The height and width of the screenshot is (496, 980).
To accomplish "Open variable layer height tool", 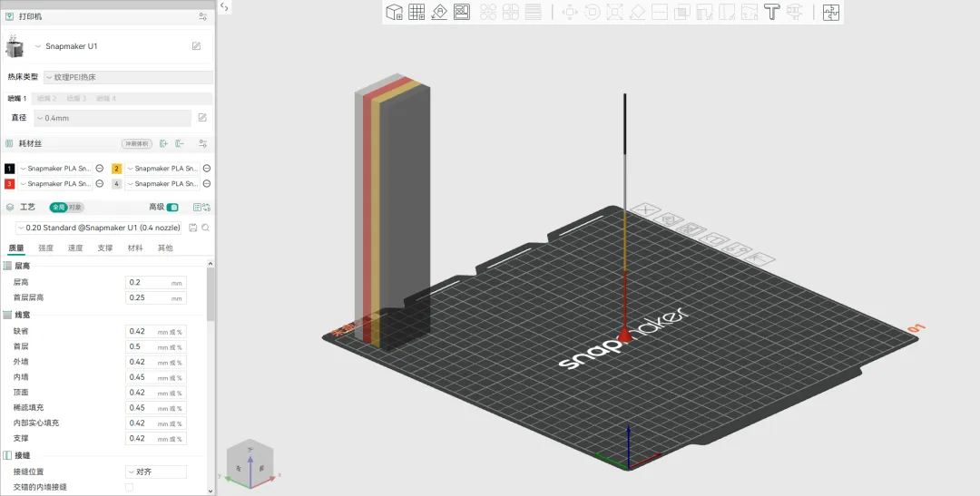I will pos(534,12).
